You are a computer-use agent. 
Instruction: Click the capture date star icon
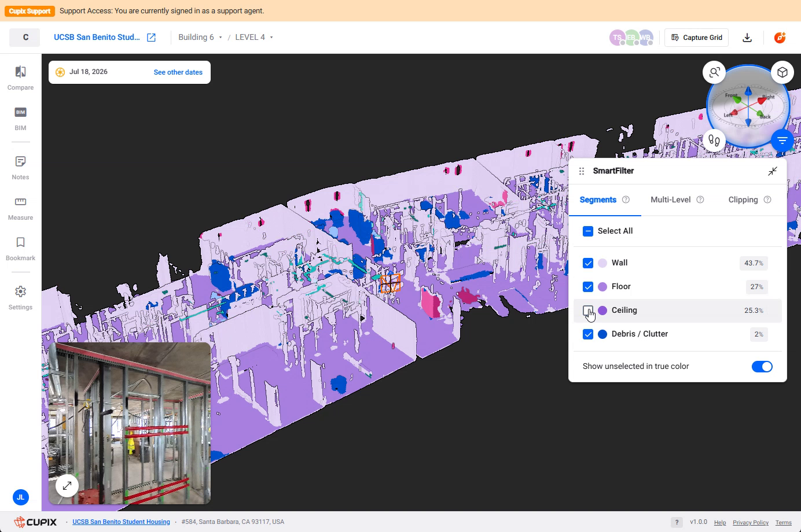(60, 72)
